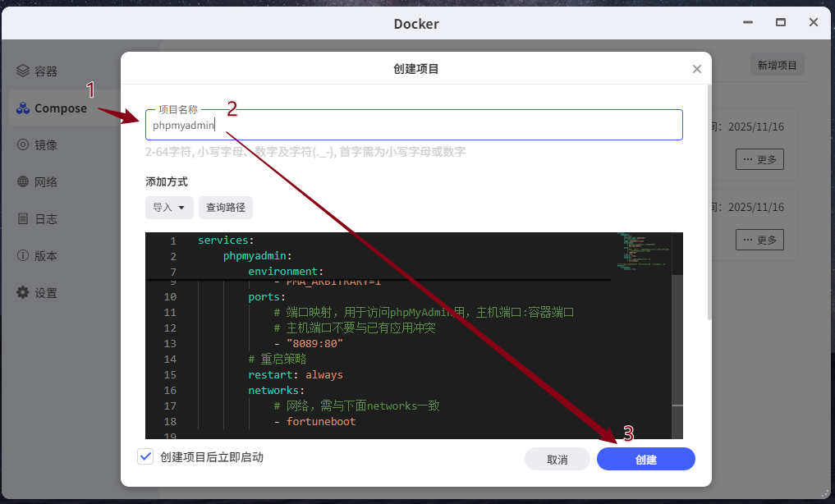
Task: Click the code editor minimap preview
Action: tap(643, 256)
